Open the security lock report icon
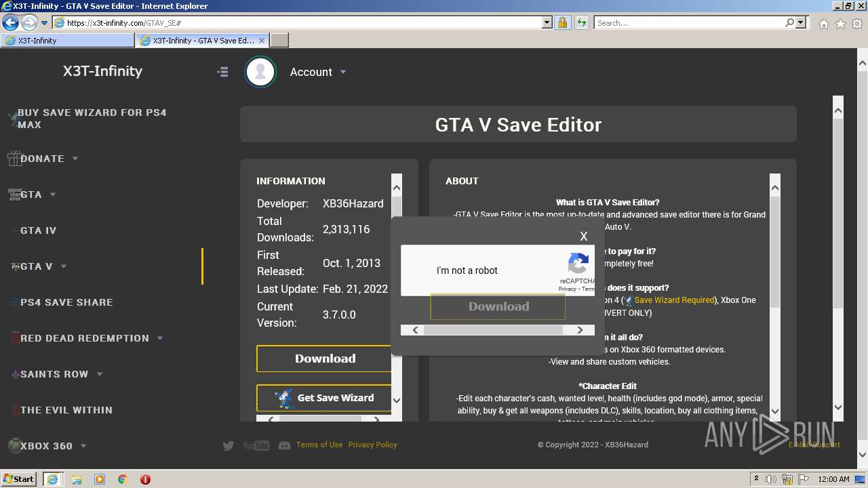Screen dimensions: 868x488 tap(562, 22)
